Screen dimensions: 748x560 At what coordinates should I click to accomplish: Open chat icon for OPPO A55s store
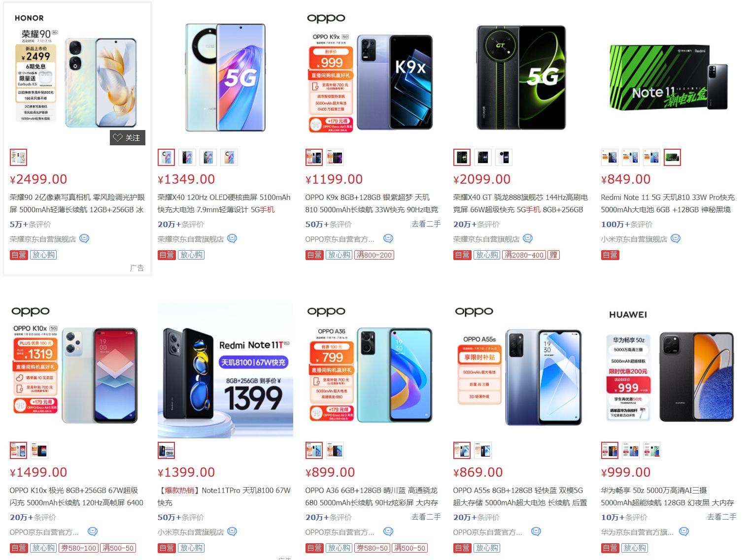point(536,532)
